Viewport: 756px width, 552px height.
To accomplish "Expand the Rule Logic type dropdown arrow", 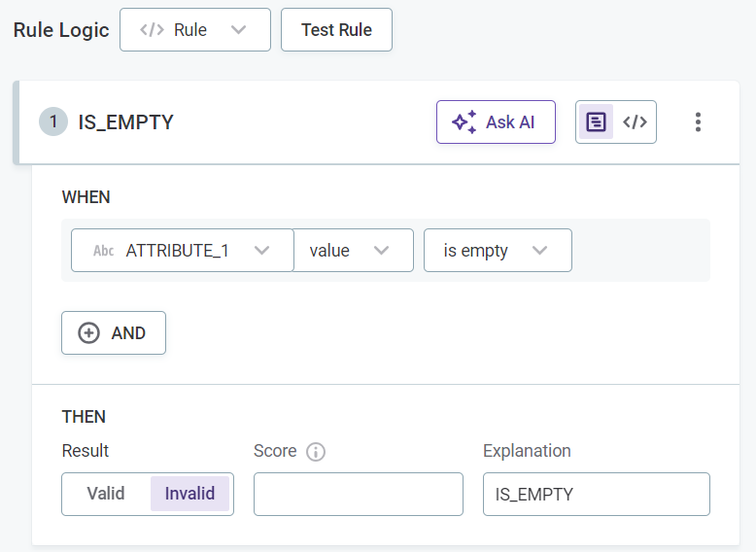I will click(238, 30).
